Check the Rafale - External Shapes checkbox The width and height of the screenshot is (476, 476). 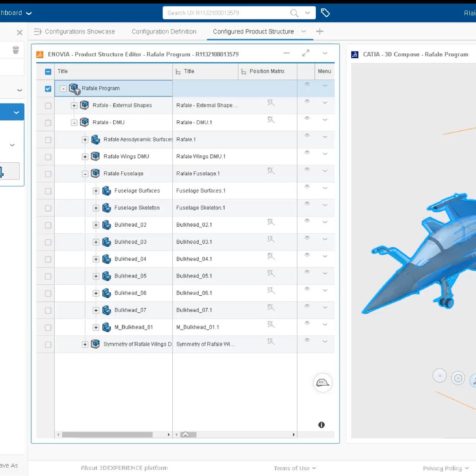[x=48, y=106]
